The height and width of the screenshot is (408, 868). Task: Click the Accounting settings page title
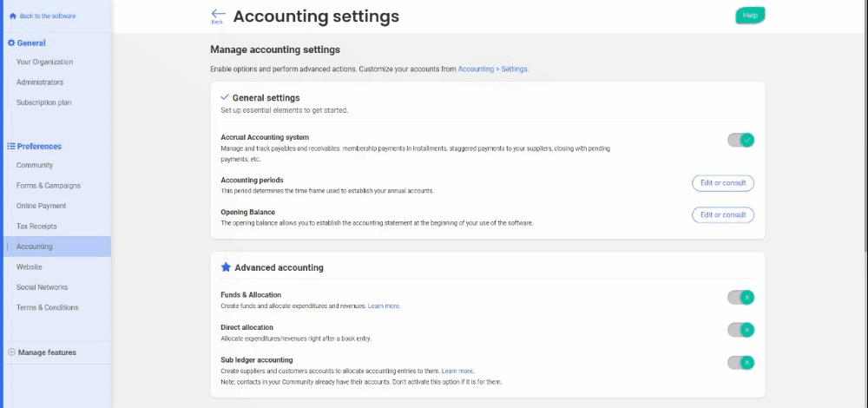pyautogui.click(x=316, y=16)
